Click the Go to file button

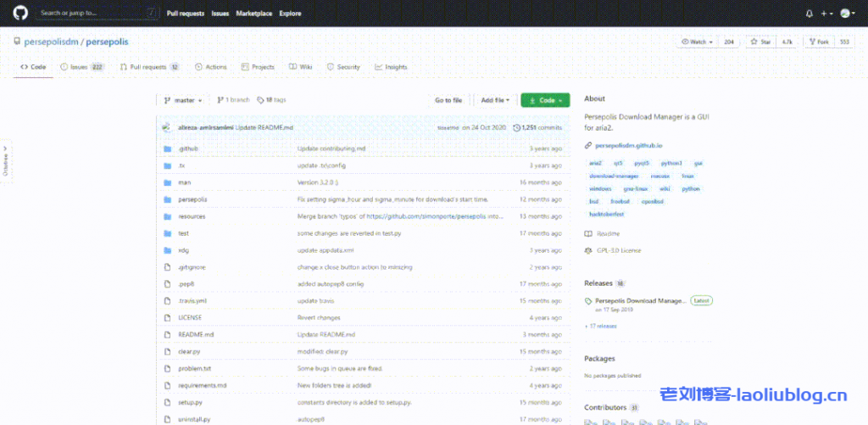pyautogui.click(x=448, y=100)
